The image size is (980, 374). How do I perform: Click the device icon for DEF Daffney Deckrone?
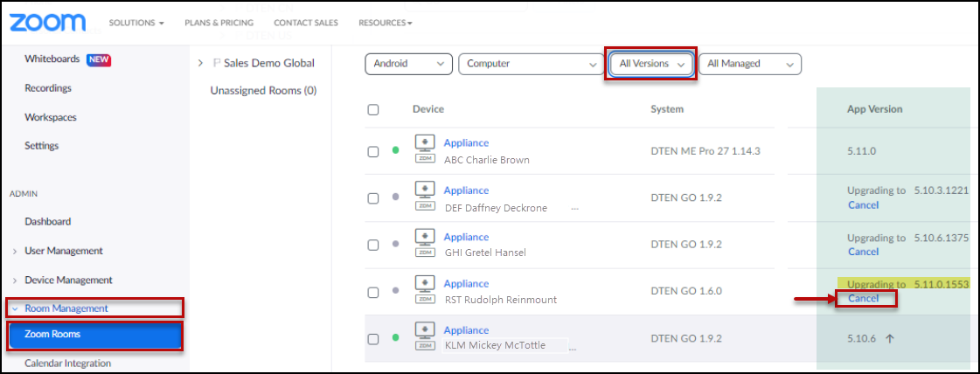tap(425, 197)
